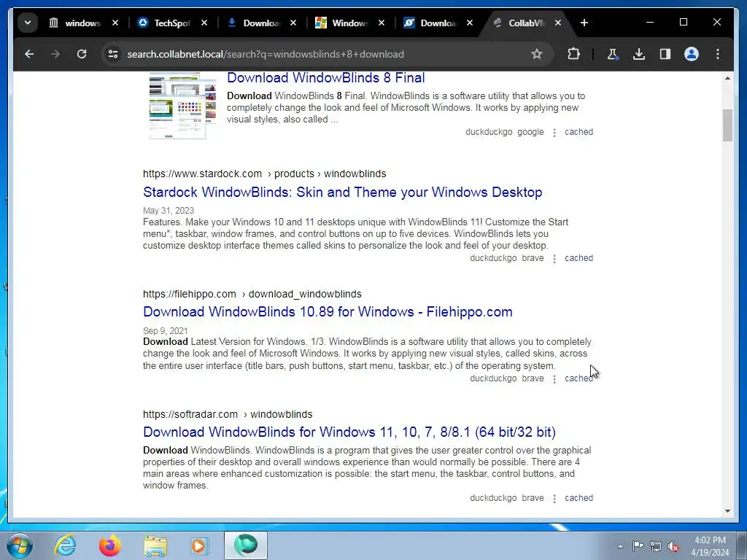Open Windows Explorer folder from taskbar
Viewport: 747px width, 560px height.
tap(155, 545)
